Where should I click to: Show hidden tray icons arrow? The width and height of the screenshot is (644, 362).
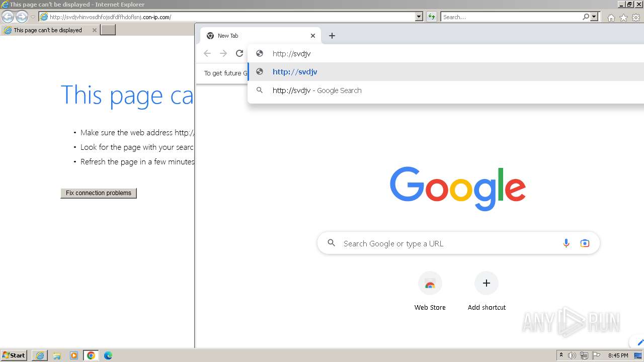561,355
